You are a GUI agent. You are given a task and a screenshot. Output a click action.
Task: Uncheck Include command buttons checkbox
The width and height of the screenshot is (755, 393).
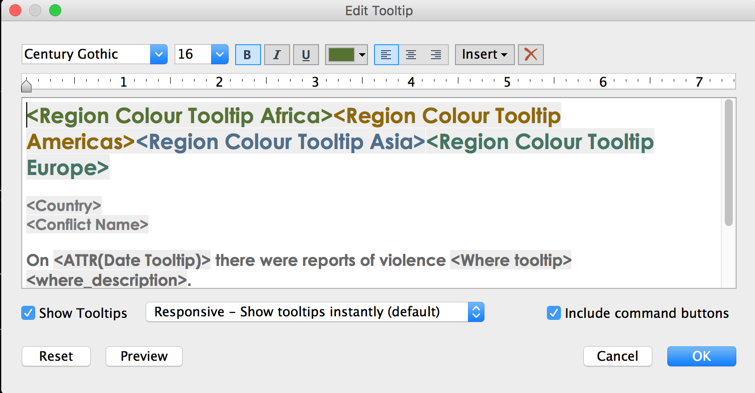pyautogui.click(x=554, y=313)
